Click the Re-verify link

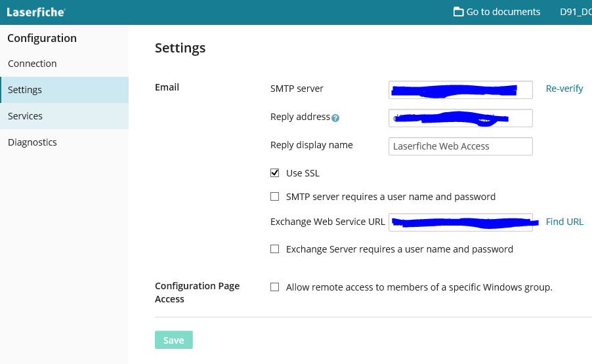click(564, 89)
